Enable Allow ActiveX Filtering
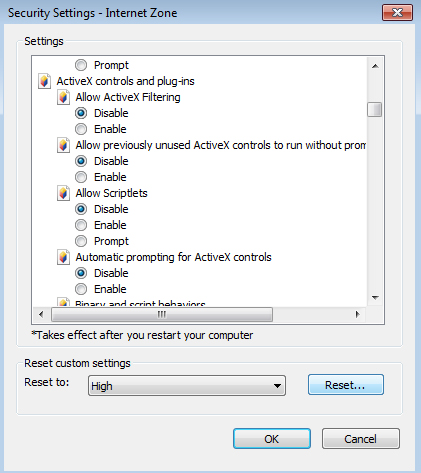The image size is (421, 473). [81, 129]
